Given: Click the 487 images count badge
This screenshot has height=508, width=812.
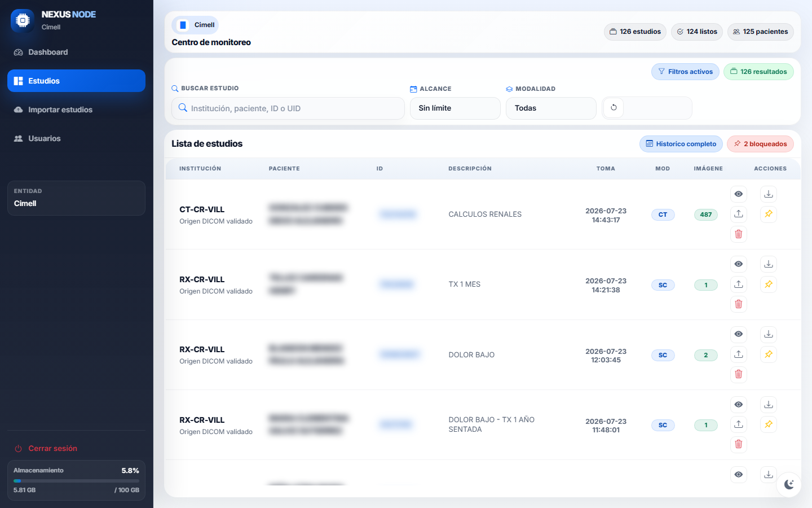Looking at the screenshot, I should 706,214.
